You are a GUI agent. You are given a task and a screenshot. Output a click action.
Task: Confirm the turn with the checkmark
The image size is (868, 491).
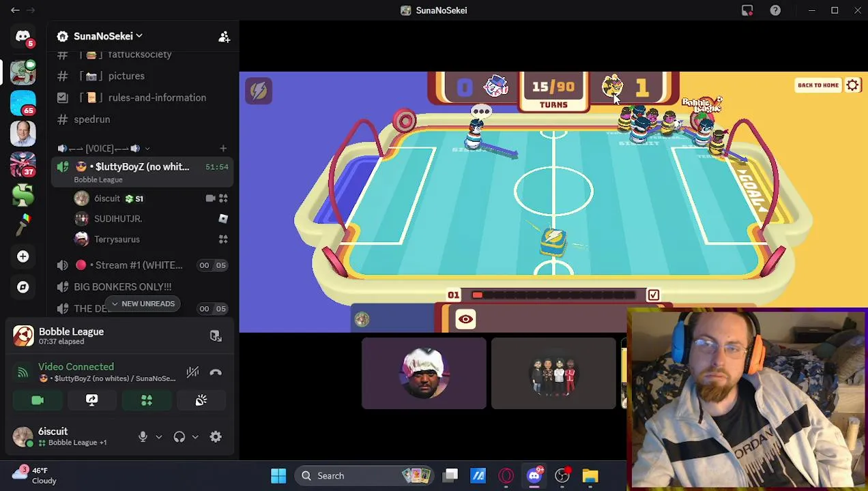[653, 295]
